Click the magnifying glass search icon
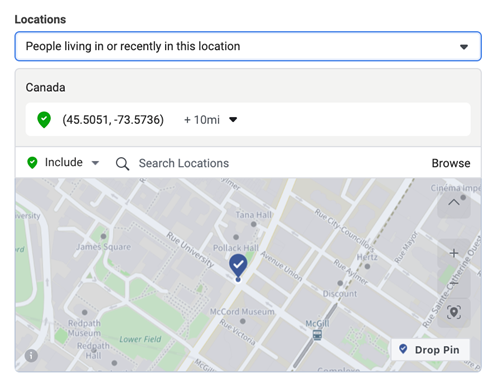 [122, 164]
